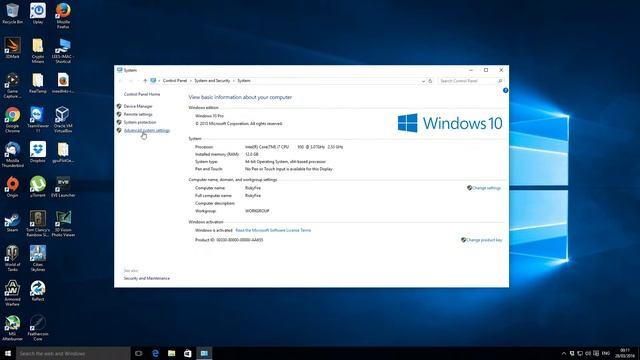Viewport: 640px width, 360px height.
Task: Launch the 3D Vision Photo Viewer
Action: (63, 224)
